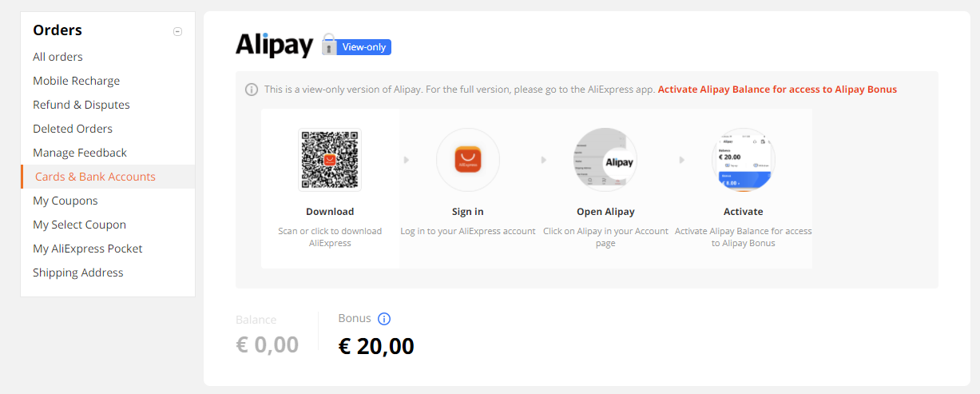Image resolution: width=980 pixels, height=394 pixels.
Task: Click Activate Alipay Balance link
Action: pos(777,90)
